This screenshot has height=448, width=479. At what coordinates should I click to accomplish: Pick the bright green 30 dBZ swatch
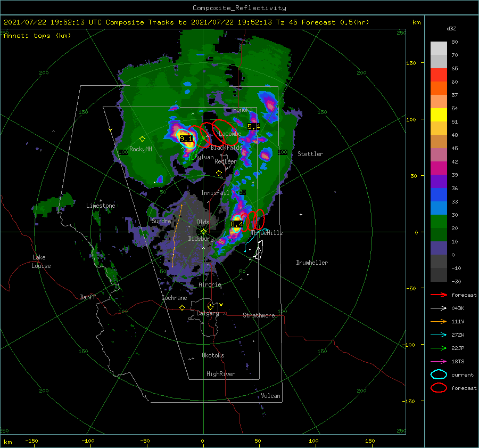click(439, 221)
